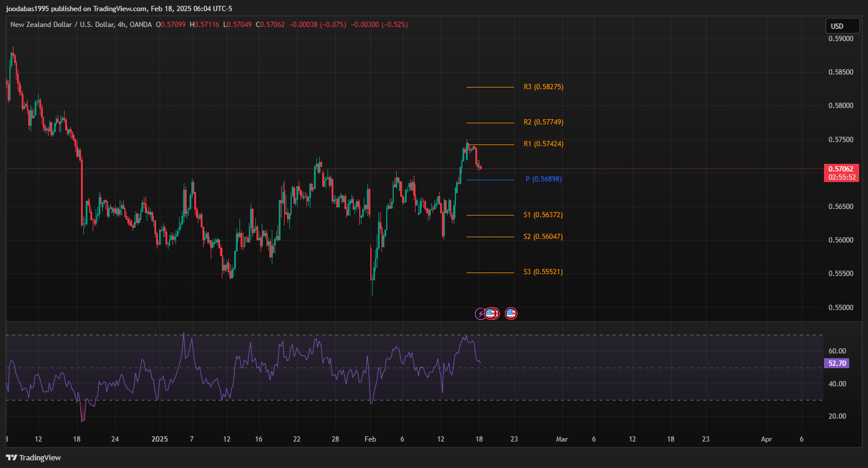Viewport: 868px width, 468px height.
Task: Click the red current price tag 0.57062
Action: [x=841, y=169]
